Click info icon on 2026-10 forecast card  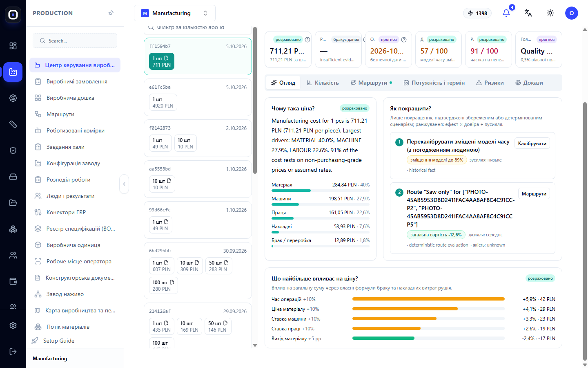404,40
